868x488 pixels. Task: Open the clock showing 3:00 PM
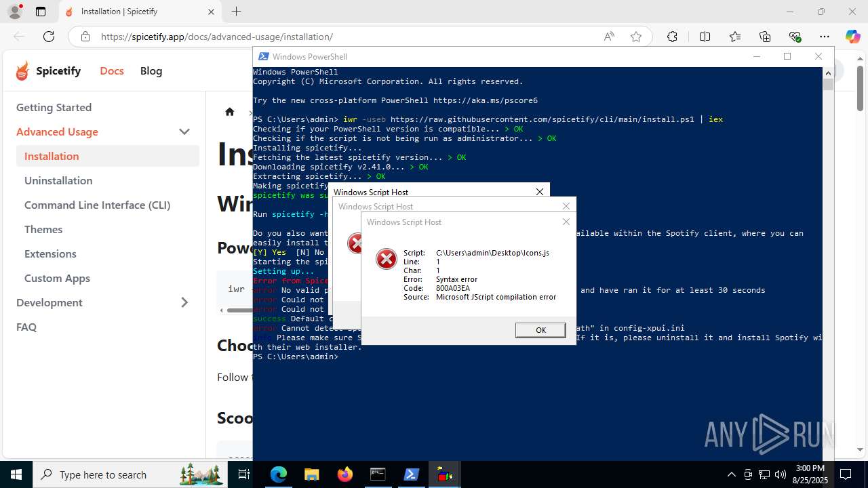[x=810, y=474]
